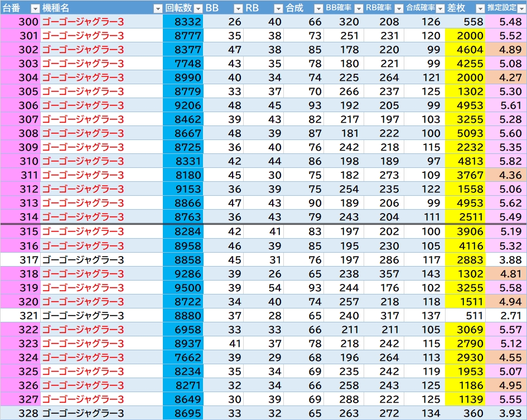Select the machine number cell 317
The image size is (527, 420).
tap(21, 259)
